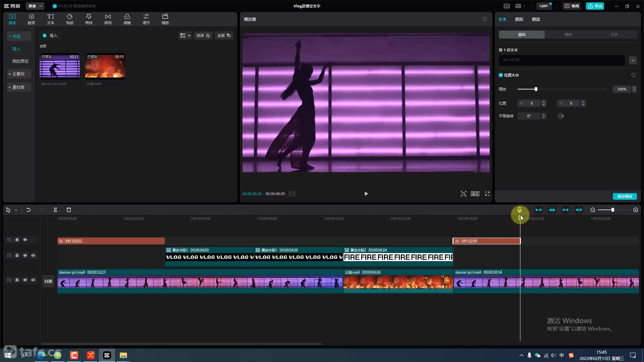
Task: Open the 调节 adjustment panel
Action: (x=146, y=19)
